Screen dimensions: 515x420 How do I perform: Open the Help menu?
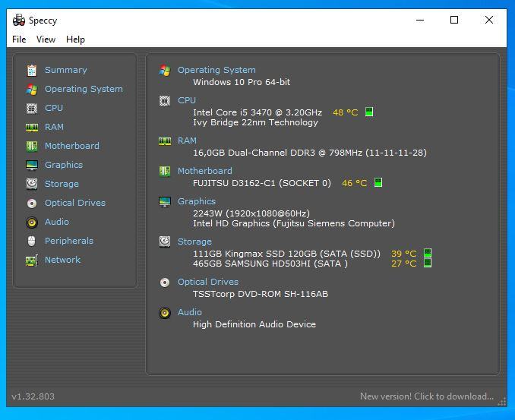pos(75,39)
